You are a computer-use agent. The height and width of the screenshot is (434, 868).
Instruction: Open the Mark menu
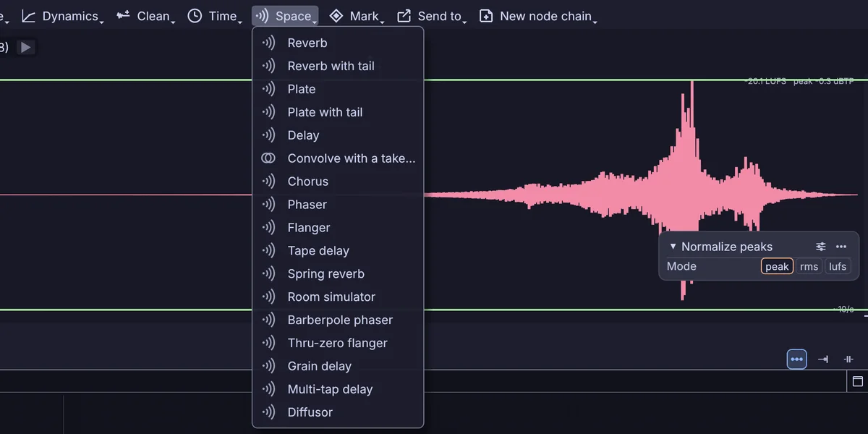click(356, 16)
